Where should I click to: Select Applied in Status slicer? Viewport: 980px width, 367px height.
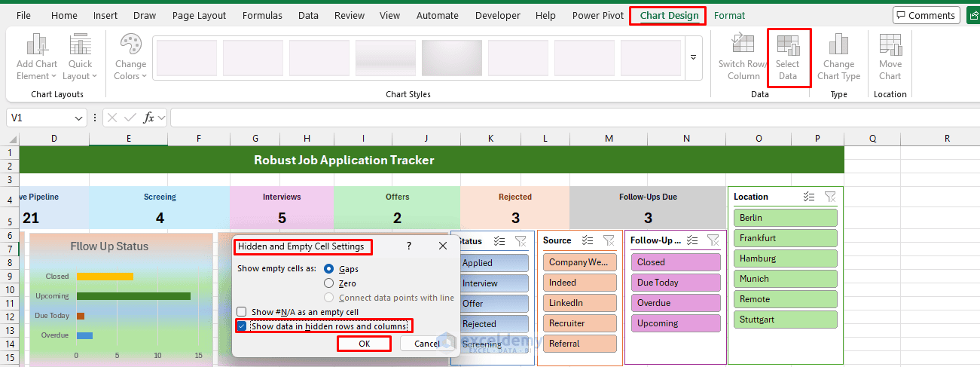tap(493, 263)
